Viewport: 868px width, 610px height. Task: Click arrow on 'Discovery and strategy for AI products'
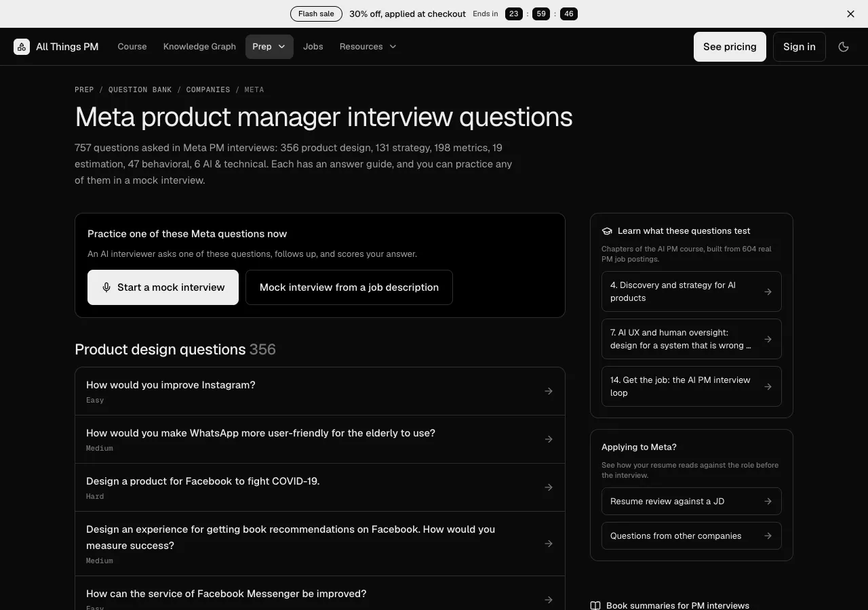coord(768,291)
